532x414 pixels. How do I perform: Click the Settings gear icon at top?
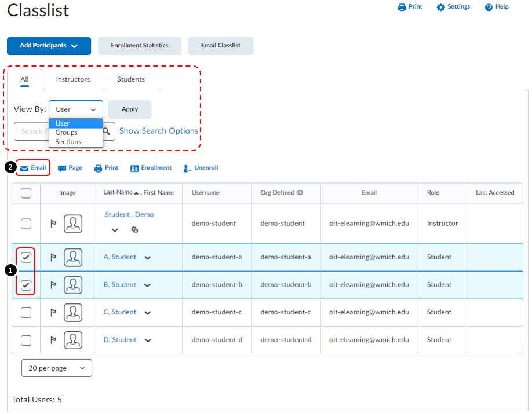440,8
